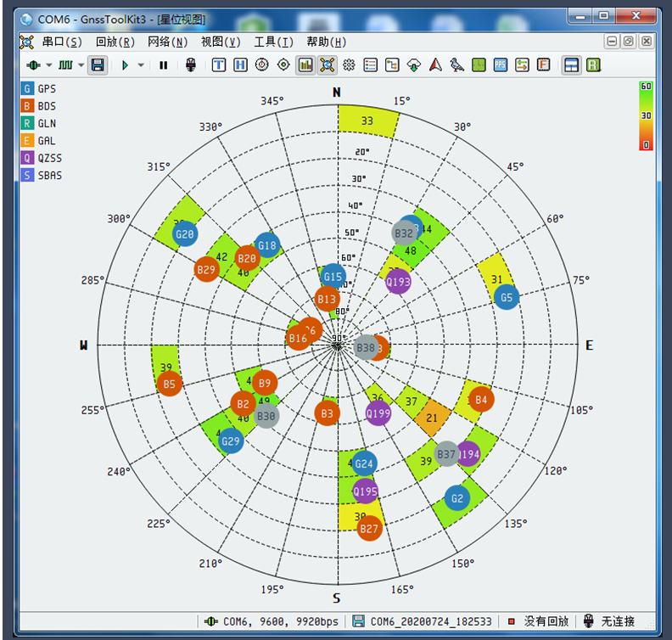The height and width of the screenshot is (640, 672).
Task: Click the orange F icon in toolbar
Action: [x=543, y=65]
